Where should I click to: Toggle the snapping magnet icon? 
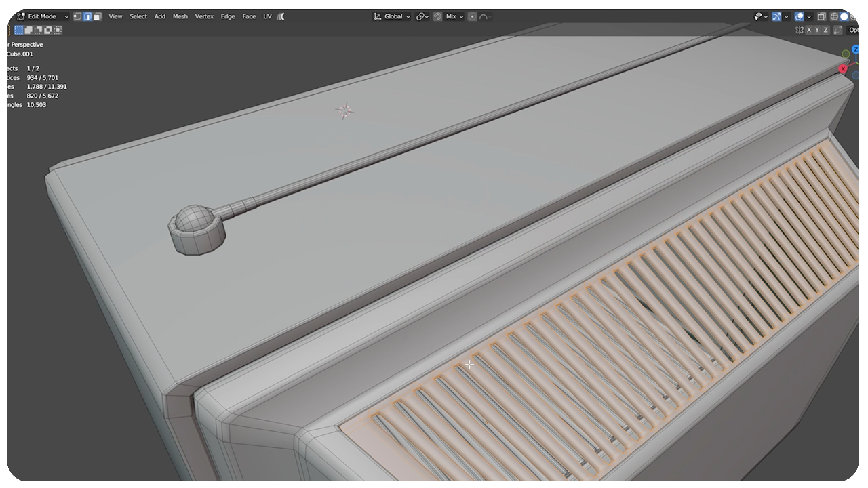coord(437,16)
